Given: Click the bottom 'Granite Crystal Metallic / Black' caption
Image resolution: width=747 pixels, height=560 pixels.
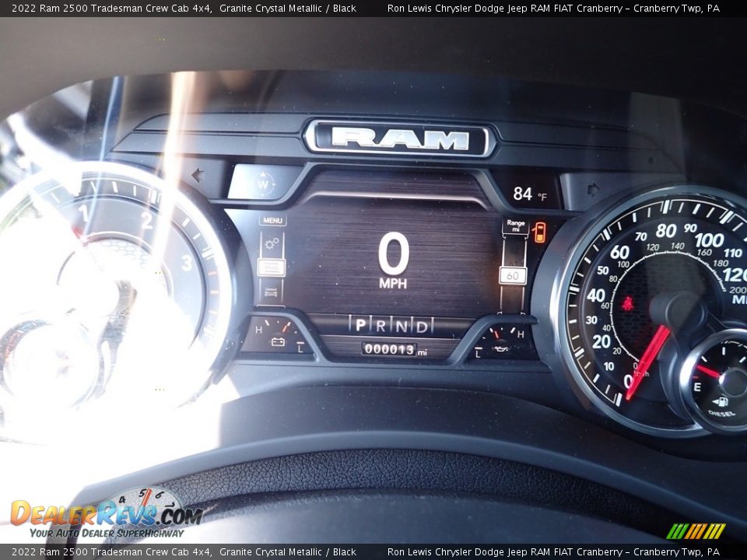Looking at the screenshot, I should 288,552.
